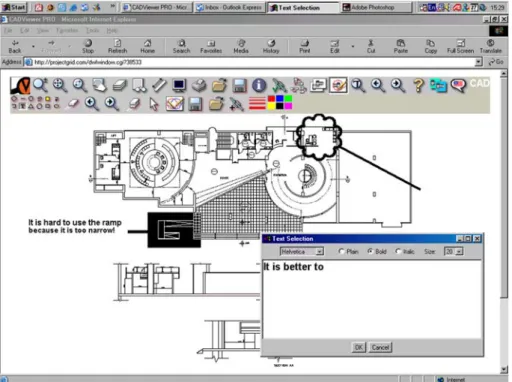Click the second-row floppy disk save icon
Image resolution: width=512 pixels, height=382 pixels.
point(195,104)
